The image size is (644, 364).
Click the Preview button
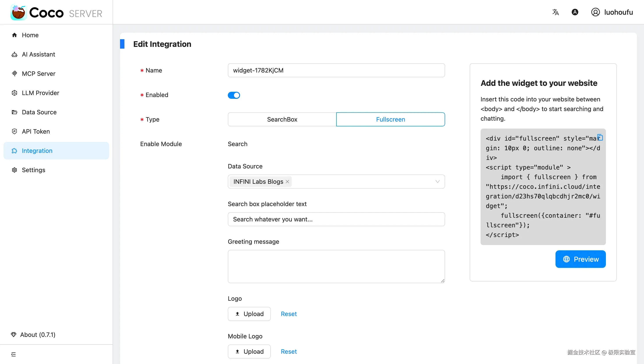580,259
